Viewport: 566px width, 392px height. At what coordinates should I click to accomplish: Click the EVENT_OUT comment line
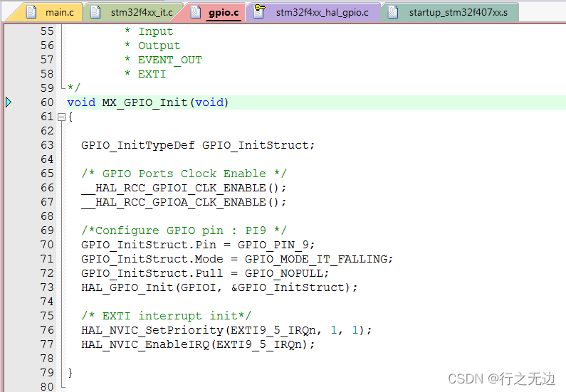click(163, 60)
